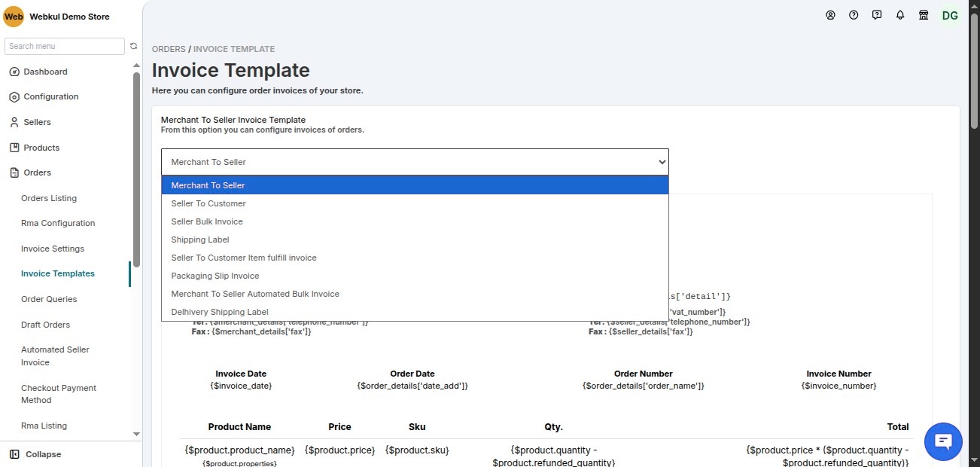Viewport: 980px width, 467px height.
Task: Open the DG account avatar
Action: click(x=950, y=15)
